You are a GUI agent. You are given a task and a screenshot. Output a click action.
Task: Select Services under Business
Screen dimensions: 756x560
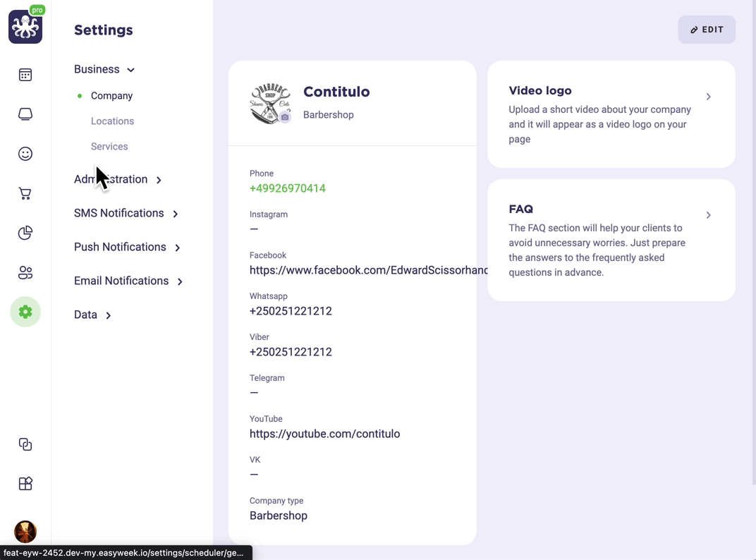point(109,147)
